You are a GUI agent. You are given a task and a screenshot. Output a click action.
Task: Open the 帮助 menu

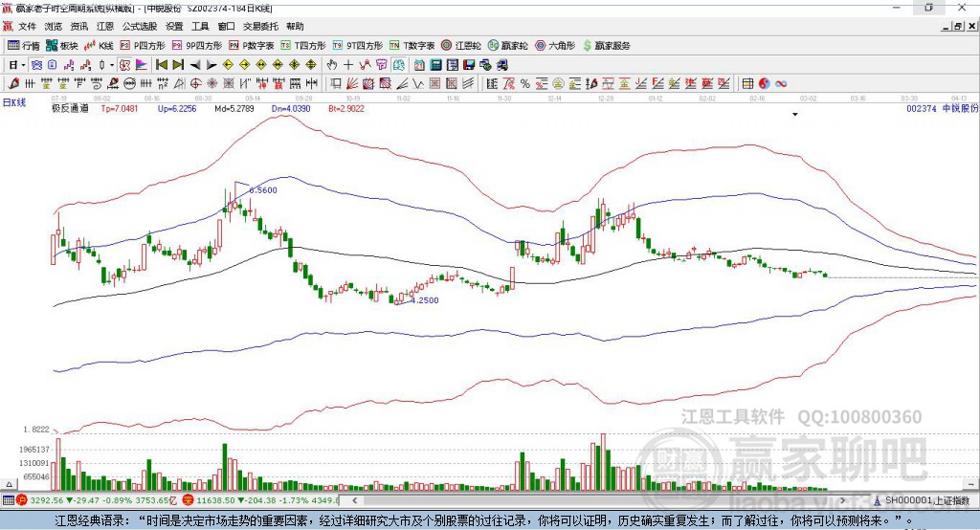pos(295,26)
